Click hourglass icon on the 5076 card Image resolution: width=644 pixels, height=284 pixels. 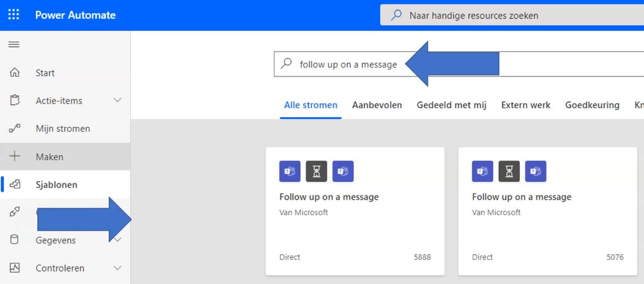(x=509, y=171)
